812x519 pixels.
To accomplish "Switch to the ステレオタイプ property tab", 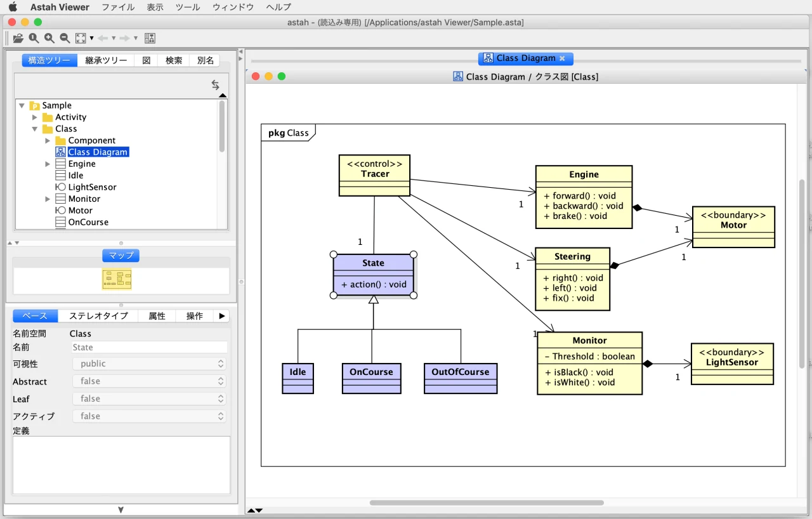I will tap(98, 316).
